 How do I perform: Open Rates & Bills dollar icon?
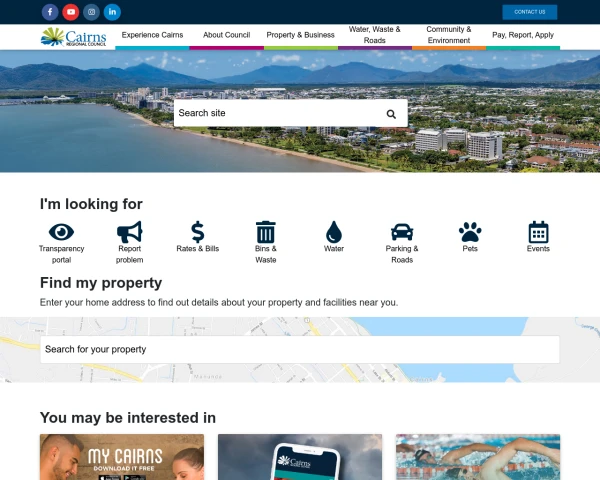click(x=197, y=232)
